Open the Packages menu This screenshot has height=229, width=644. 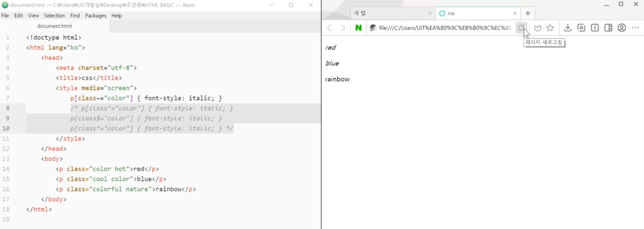[x=96, y=16]
